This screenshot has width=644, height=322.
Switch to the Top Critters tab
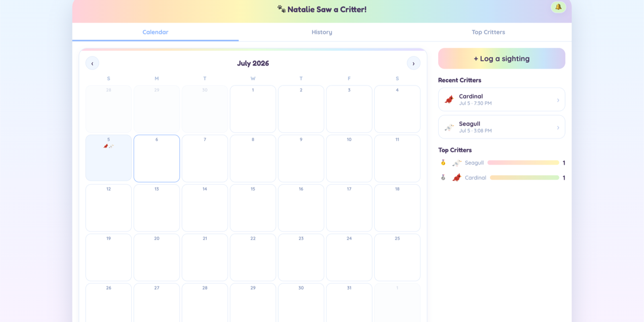tap(488, 32)
